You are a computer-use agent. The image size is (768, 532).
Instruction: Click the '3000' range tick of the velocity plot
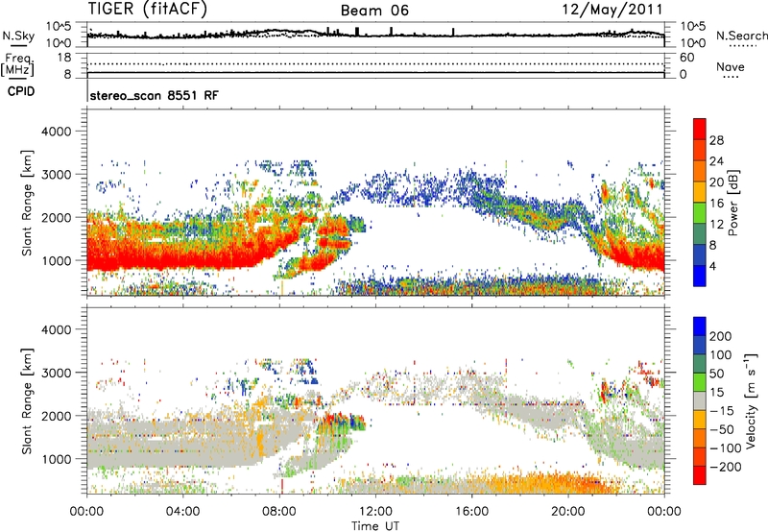(57, 373)
